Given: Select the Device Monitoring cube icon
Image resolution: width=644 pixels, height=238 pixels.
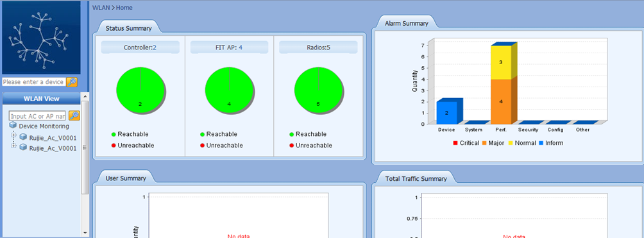Looking at the screenshot, I should 13,126.
